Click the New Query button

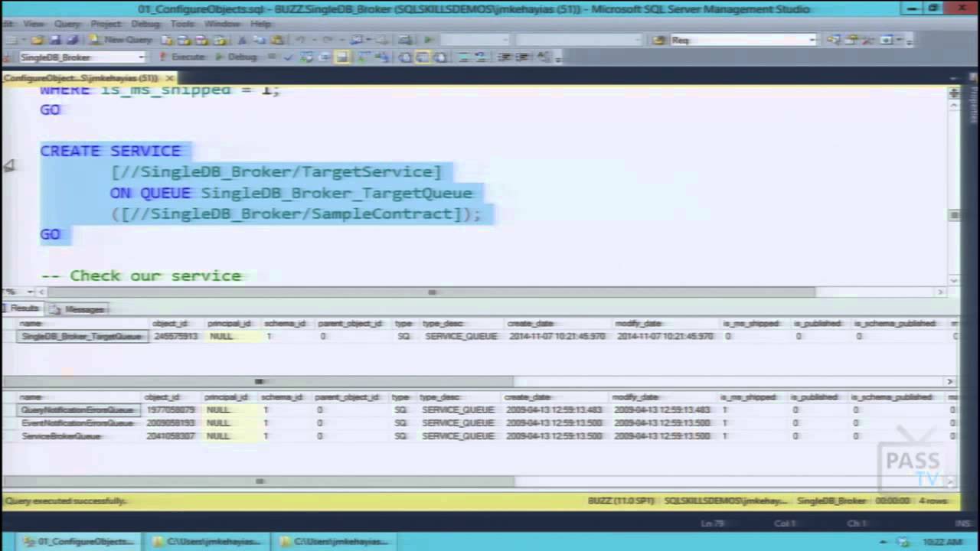[122, 40]
